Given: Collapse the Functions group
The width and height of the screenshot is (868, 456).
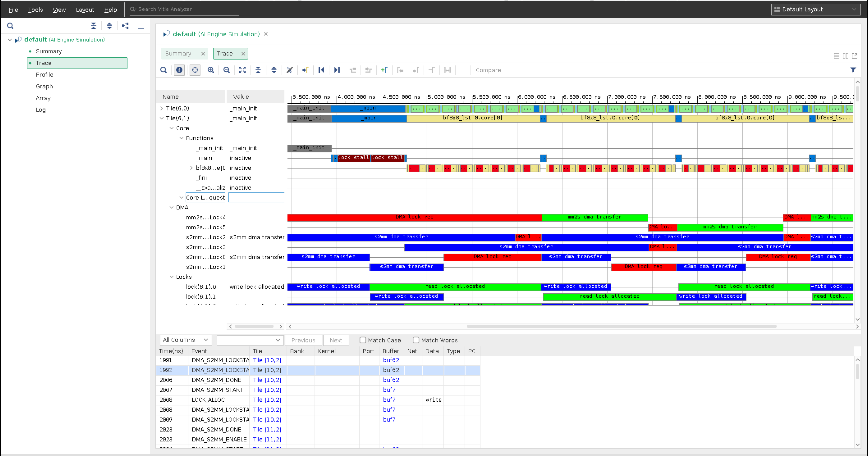Looking at the screenshot, I should 181,138.
